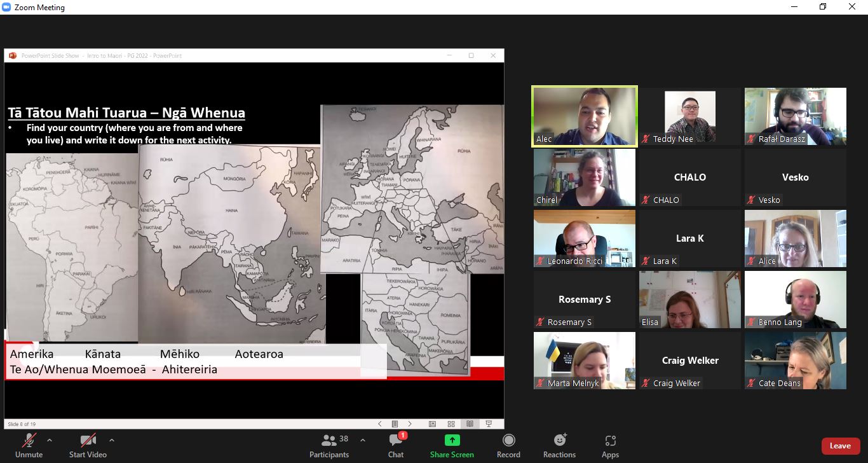The height and width of the screenshot is (463, 868).
Task: Open the Participants panel
Action: point(329,445)
